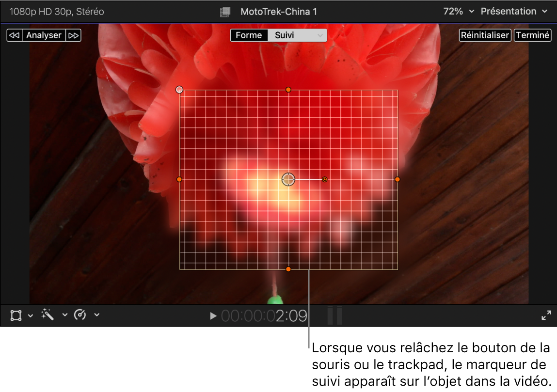Click the top-left corner tracker handle
The width and height of the screenshot is (557, 392).
click(179, 90)
